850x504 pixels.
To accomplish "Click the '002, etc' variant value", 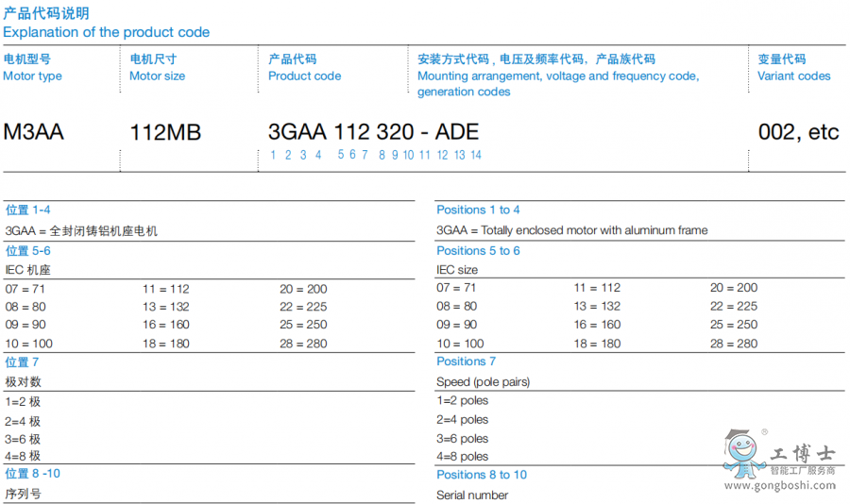I will coord(798,132).
